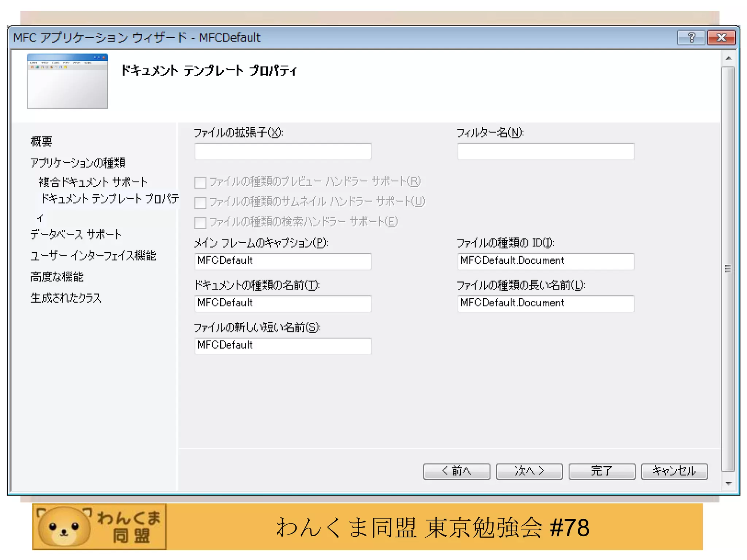747x560 pixels.
Task: Close the MFC Application Wizard window
Action: [721, 38]
